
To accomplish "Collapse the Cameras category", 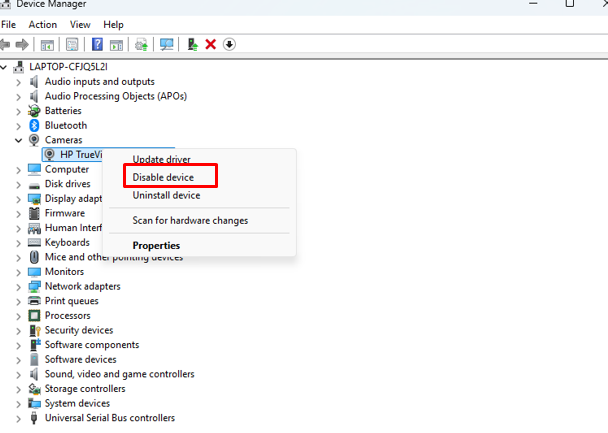I will pos(19,141).
